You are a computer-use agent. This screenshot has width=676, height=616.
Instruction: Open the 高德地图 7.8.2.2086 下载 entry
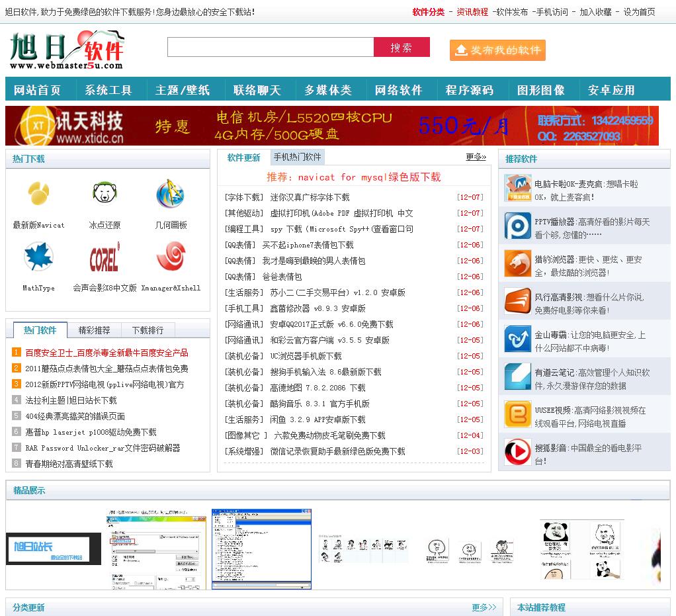tap(317, 388)
